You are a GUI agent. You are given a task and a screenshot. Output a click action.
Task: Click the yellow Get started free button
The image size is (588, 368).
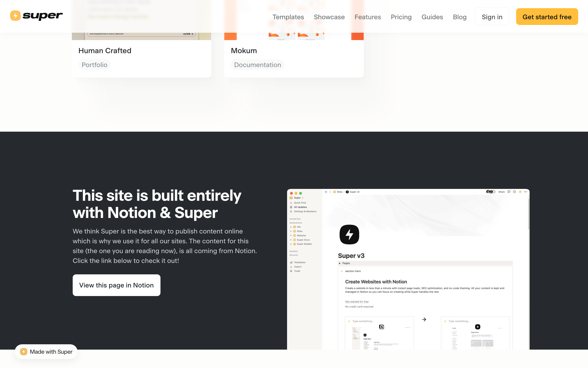click(x=547, y=17)
